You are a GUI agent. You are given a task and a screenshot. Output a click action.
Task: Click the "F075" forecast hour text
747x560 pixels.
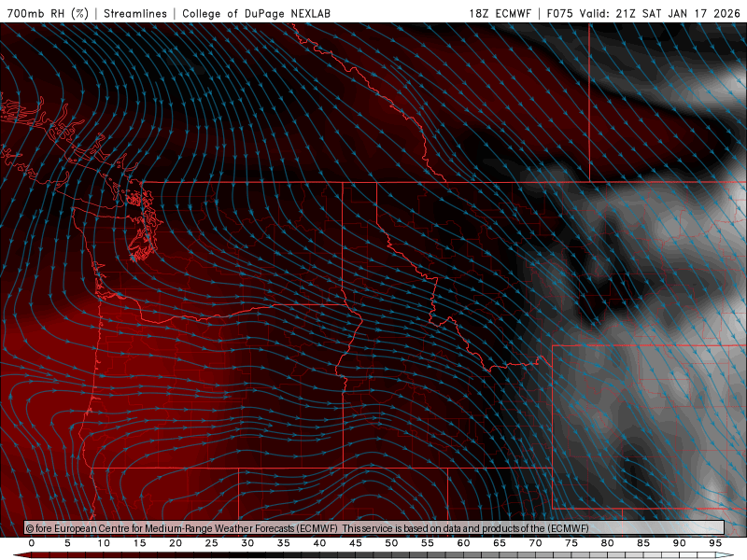559,13
